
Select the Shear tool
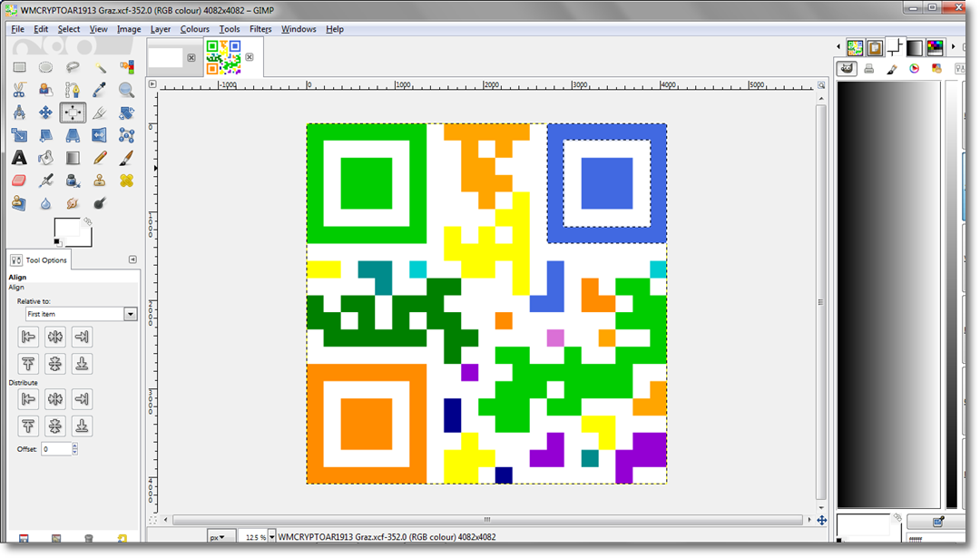point(45,135)
